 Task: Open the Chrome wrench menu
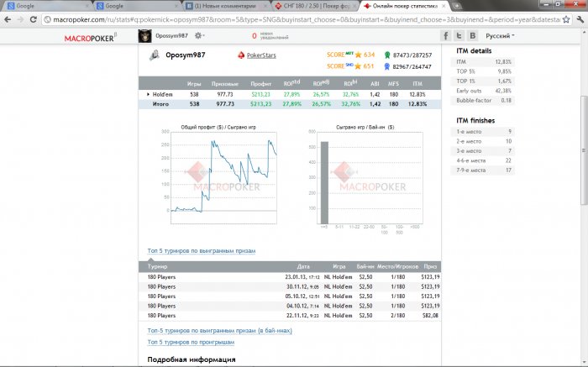(580, 19)
